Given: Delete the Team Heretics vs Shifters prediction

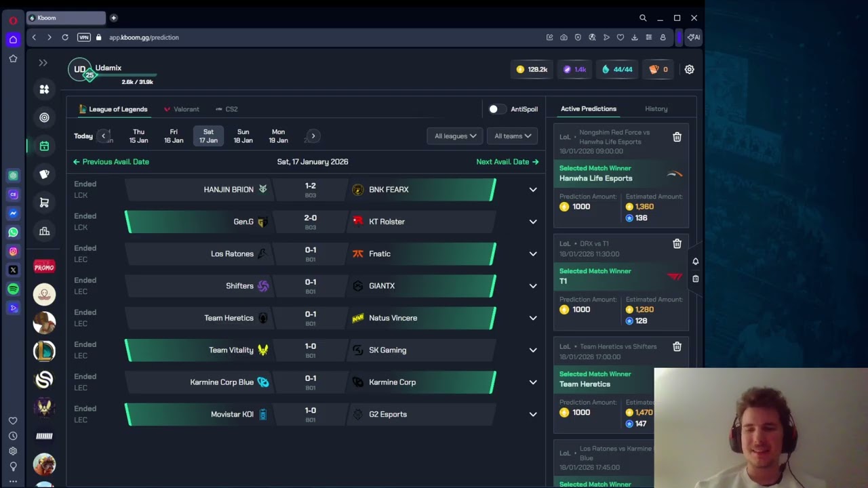Looking at the screenshot, I should tap(677, 346).
